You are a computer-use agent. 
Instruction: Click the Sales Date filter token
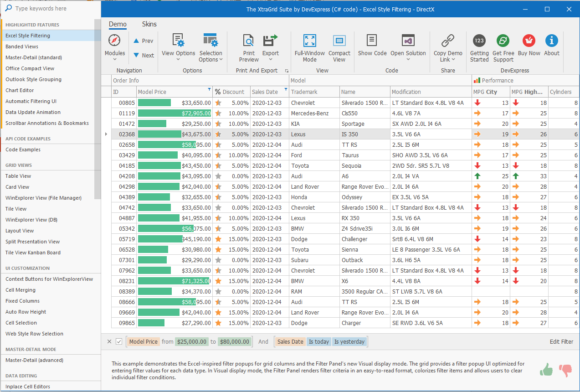[x=290, y=342]
